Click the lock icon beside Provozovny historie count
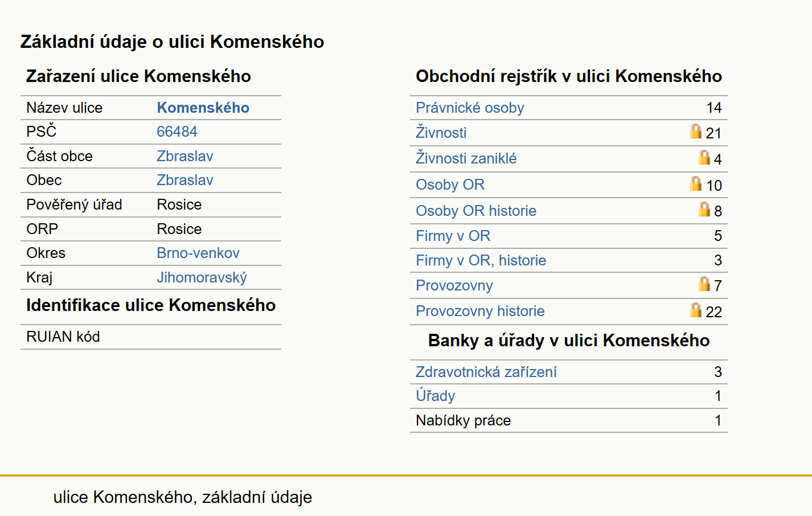Viewport: 812px width, 516px height. (695, 310)
